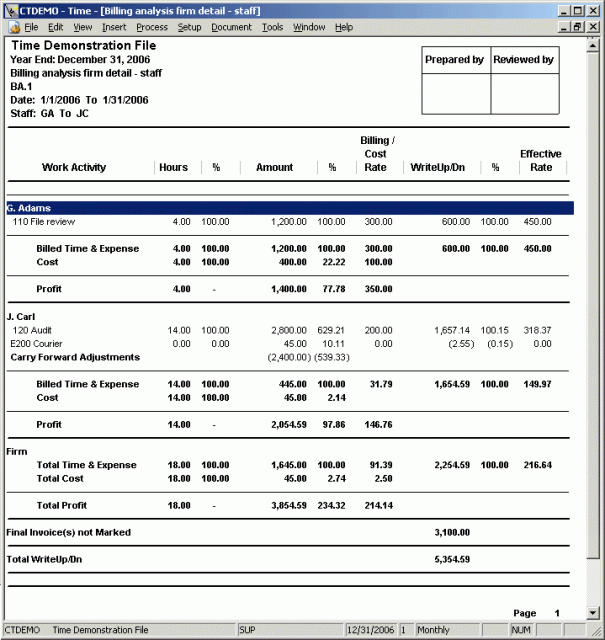This screenshot has height=640, width=605.
Task: Click the Monthly period in status bar
Action: click(433, 630)
